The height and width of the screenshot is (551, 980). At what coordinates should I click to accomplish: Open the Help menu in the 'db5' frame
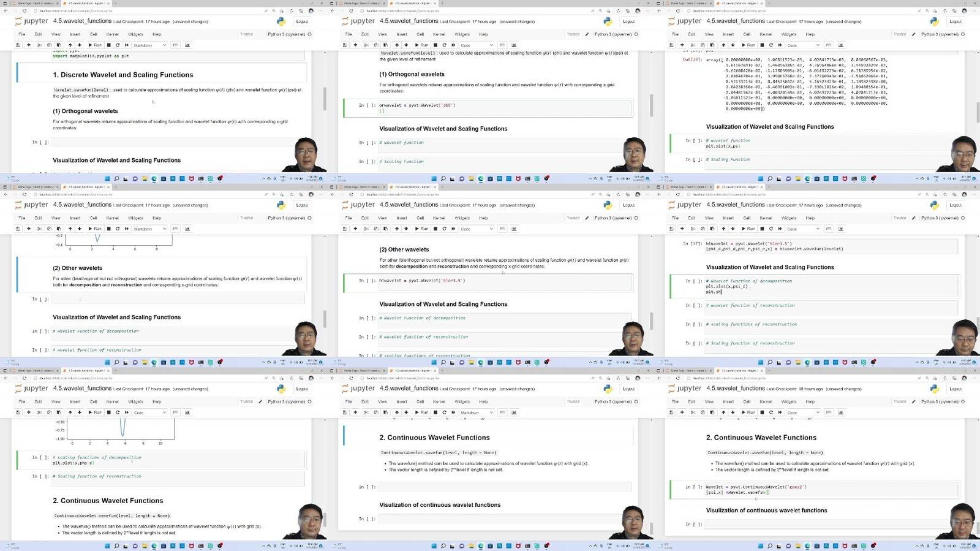[483, 34]
